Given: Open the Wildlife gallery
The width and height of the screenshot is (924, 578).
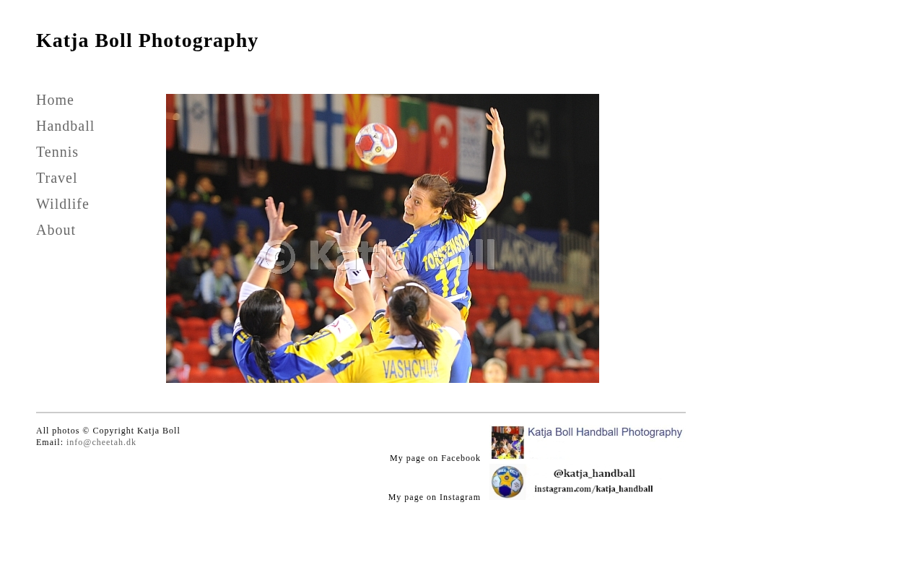Looking at the screenshot, I should point(63,204).
